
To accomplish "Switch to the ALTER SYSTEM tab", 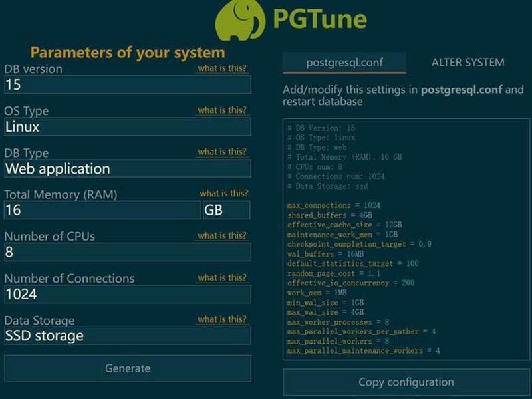I will point(468,63).
